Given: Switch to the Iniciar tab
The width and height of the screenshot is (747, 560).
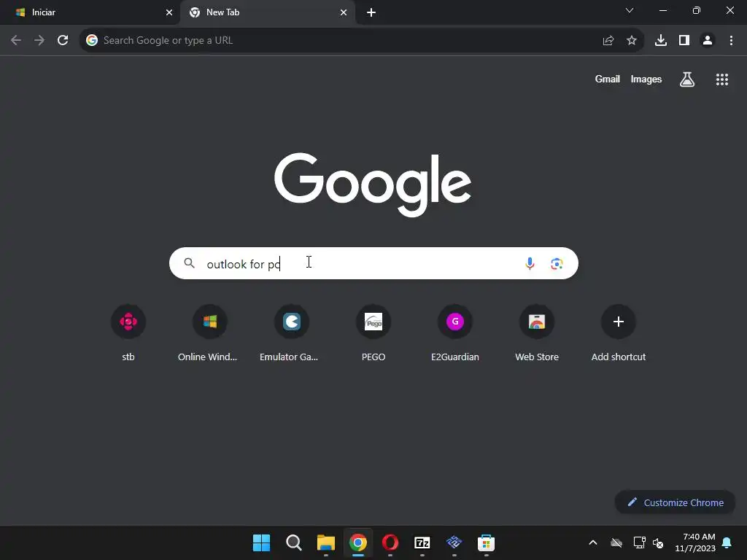Looking at the screenshot, I should [90, 12].
